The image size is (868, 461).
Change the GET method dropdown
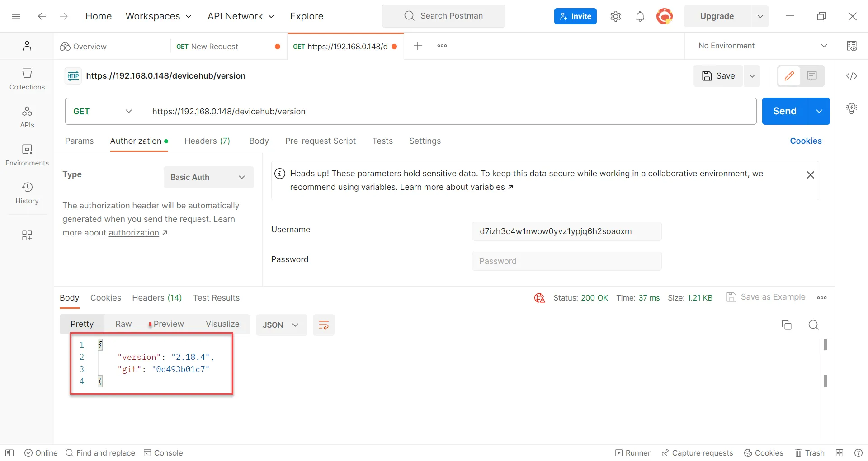pyautogui.click(x=103, y=111)
